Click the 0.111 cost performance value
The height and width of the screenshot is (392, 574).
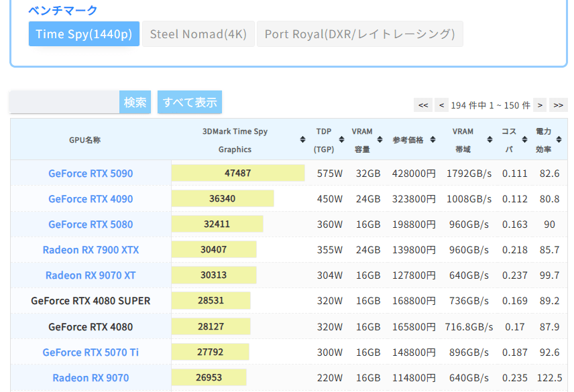tap(515, 174)
